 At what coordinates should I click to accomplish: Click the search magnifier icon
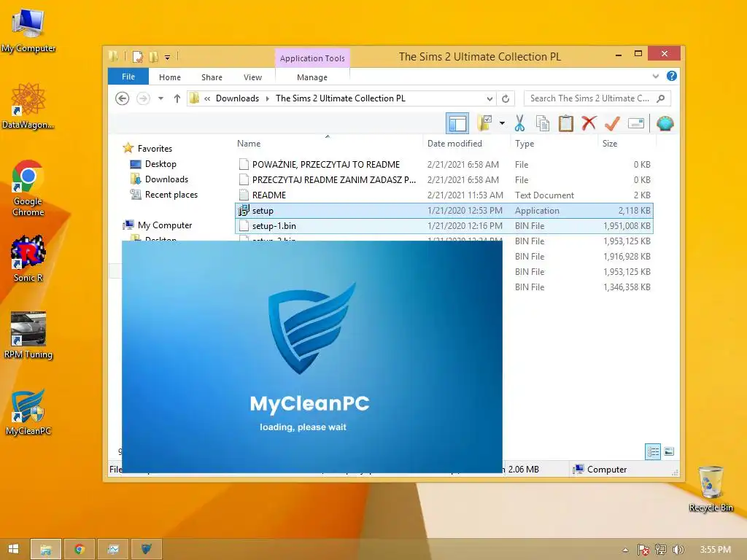pos(661,98)
